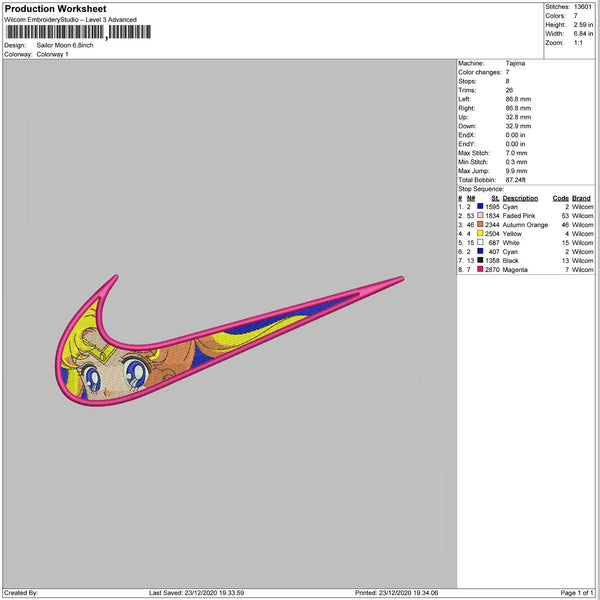Viewport: 600px width, 600px height.
Task: Click the Max Stitch value '7.0 mm'
Action: coord(516,153)
